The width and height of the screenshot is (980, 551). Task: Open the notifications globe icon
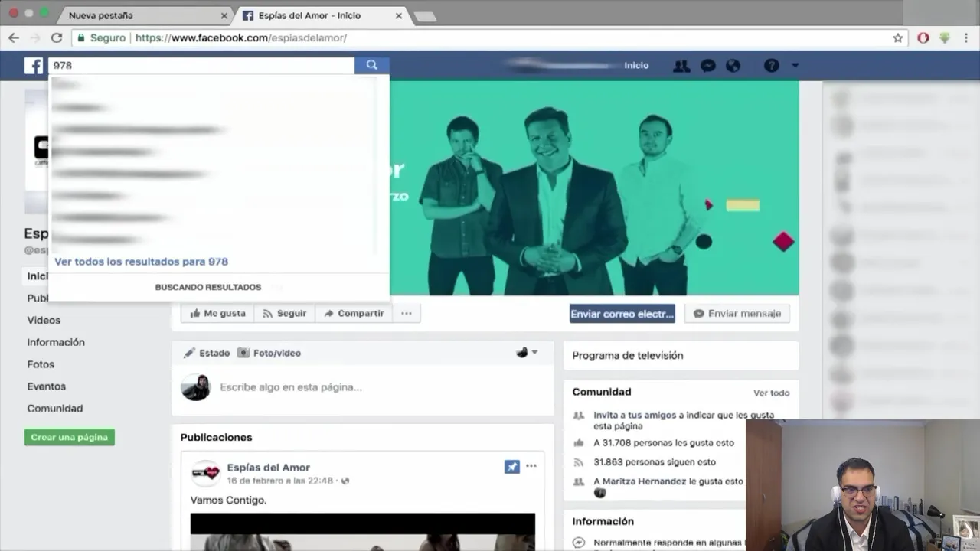[733, 66]
